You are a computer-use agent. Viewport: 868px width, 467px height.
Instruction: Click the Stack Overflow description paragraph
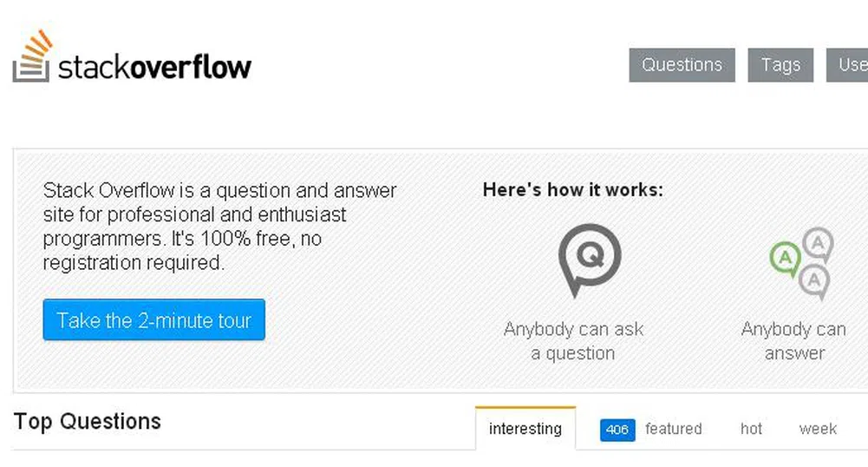(219, 226)
